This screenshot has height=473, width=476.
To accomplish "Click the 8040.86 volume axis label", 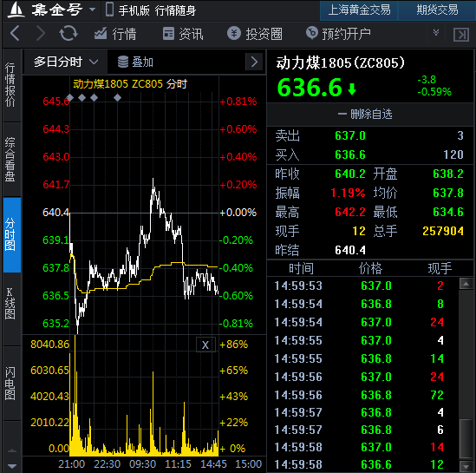I will (49, 345).
